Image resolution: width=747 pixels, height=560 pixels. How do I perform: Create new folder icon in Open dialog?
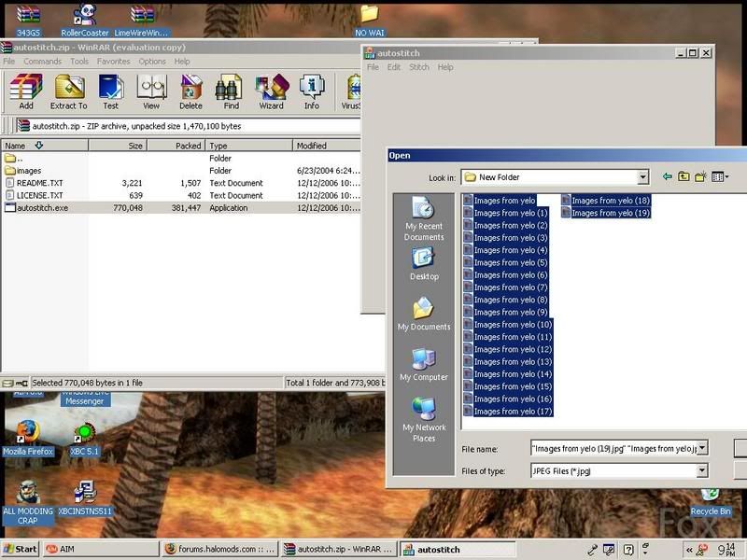(x=700, y=176)
